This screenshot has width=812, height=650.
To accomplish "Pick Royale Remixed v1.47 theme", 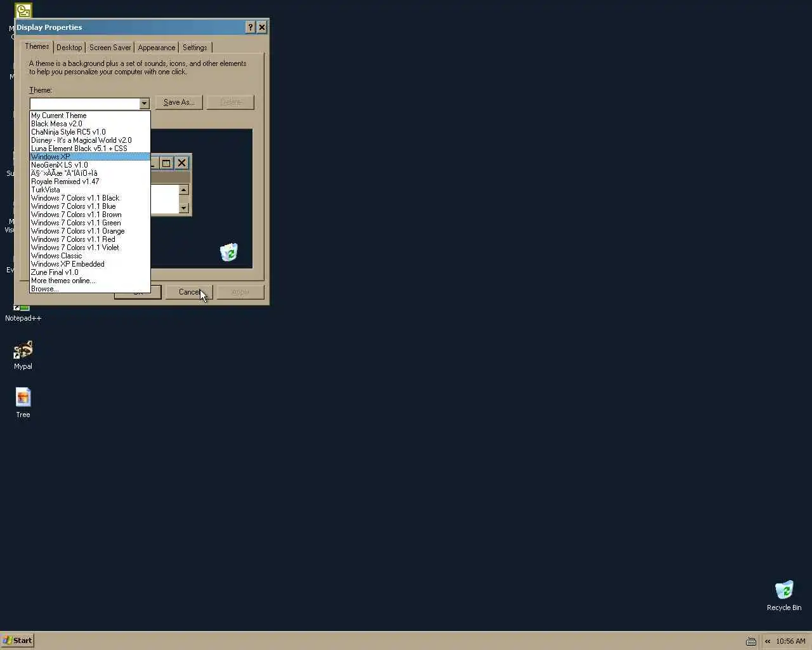I will click(x=89, y=182).
